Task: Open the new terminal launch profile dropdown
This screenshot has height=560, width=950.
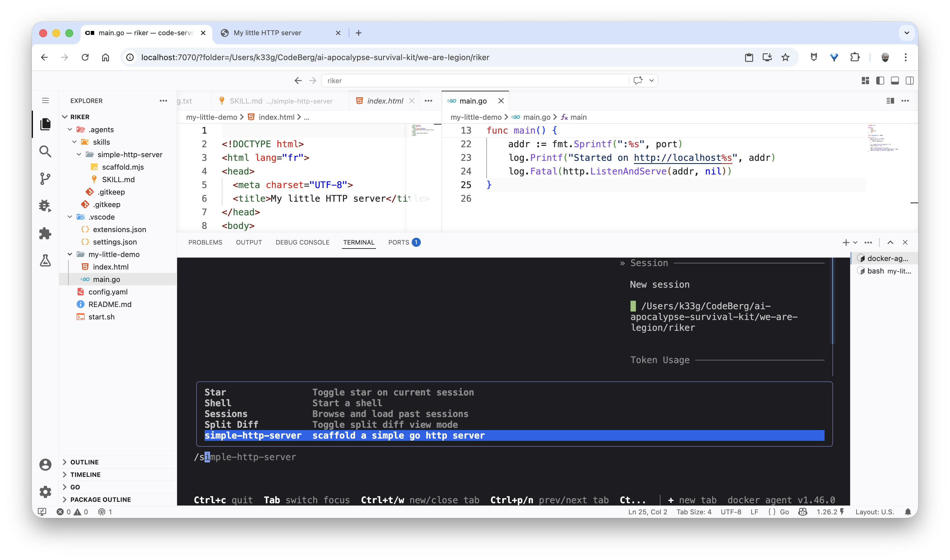Action: click(x=855, y=242)
